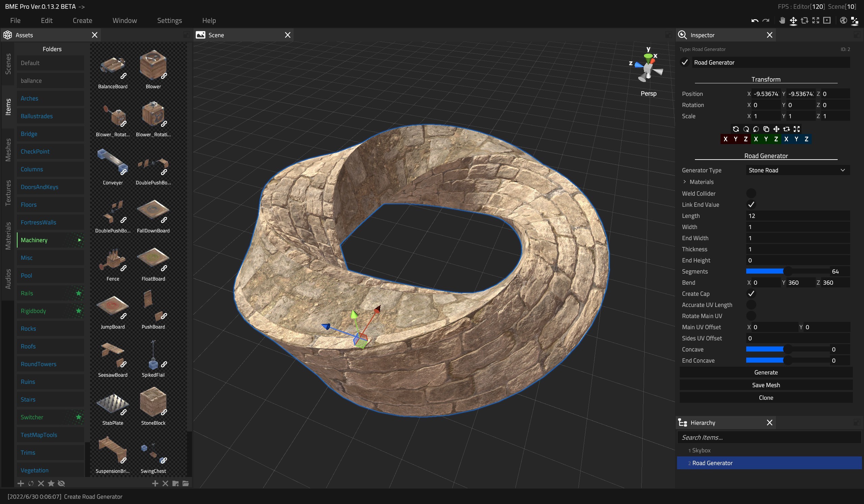Open the Generator Type dropdown

pyautogui.click(x=797, y=170)
